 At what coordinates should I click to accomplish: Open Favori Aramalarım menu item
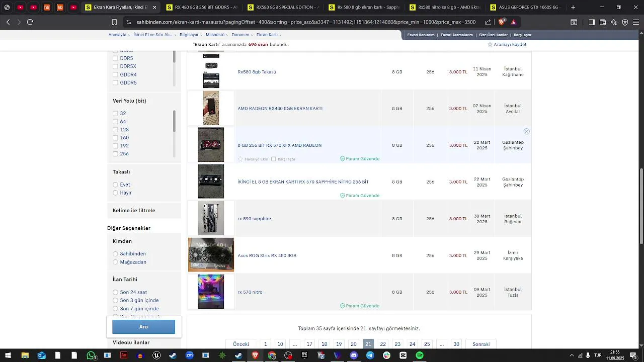pyautogui.click(x=457, y=35)
